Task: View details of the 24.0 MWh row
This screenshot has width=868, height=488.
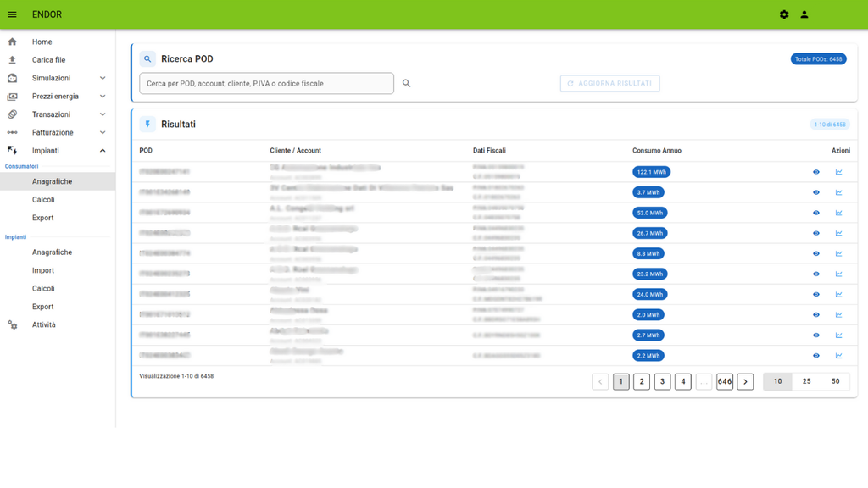Action: 816,295
